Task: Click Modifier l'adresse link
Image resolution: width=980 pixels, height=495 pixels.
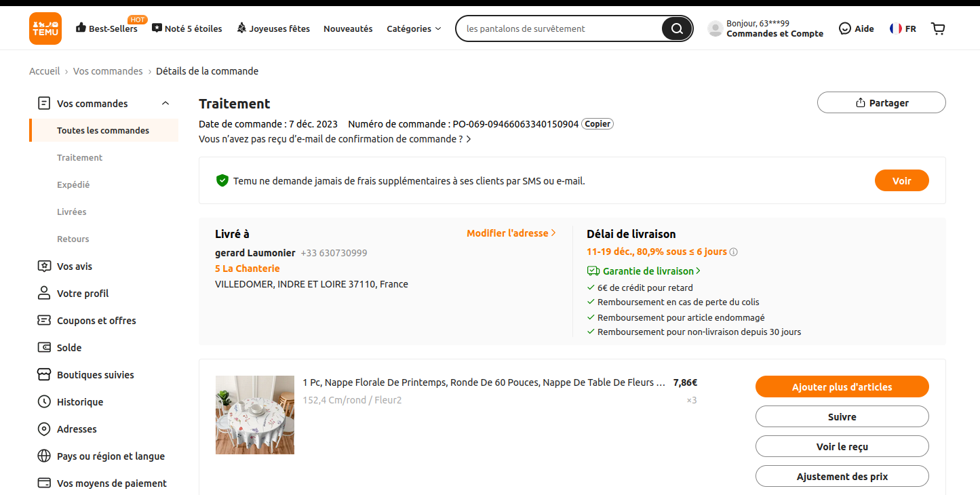Action: (511, 233)
